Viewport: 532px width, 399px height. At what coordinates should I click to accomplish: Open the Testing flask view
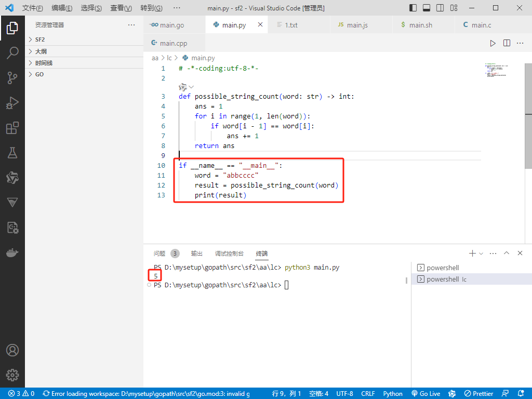pos(12,153)
